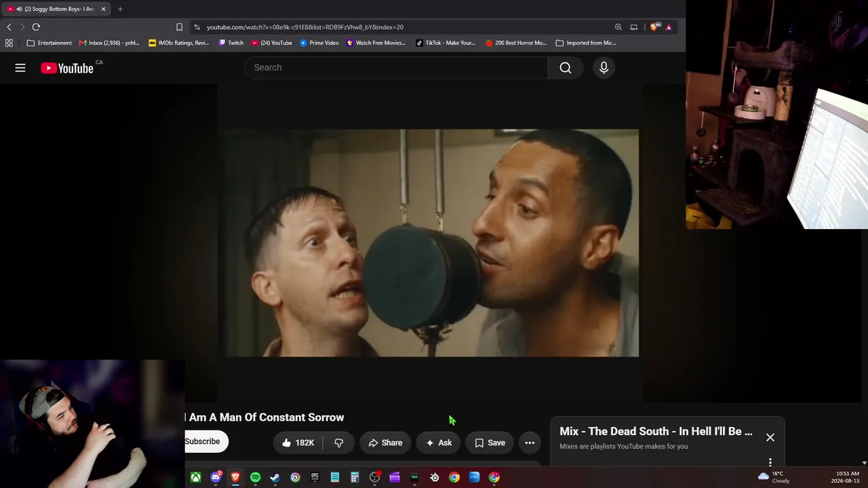This screenshot has height=488, width=868.
Task: Open the TikTok - Make Your bookmark
Action: (446, 43)
